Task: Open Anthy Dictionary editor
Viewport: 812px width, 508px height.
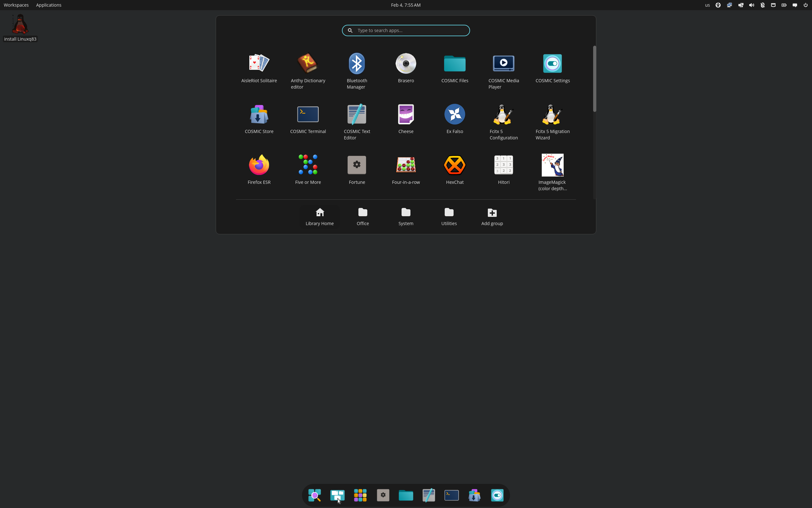Action: coord(308,71)
